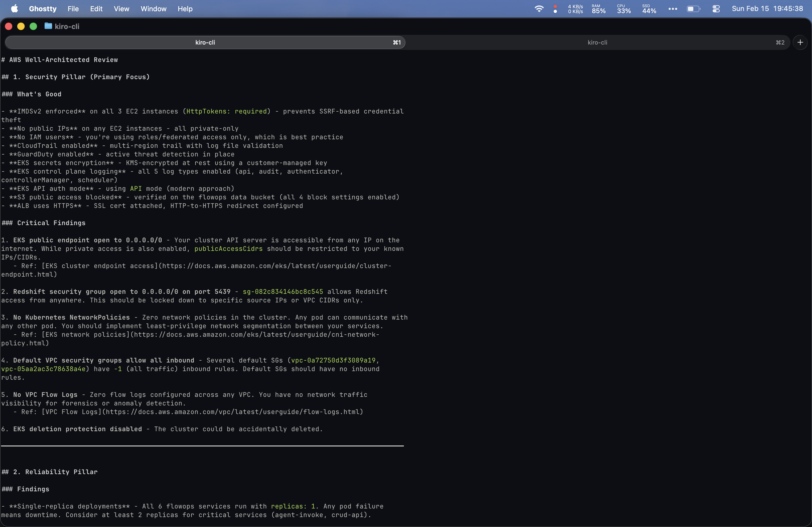This screenshot has width=812, height=527.
Task: Click the network speed KB/s indicator
Action: pyautogui.click(x=575, y=9)
